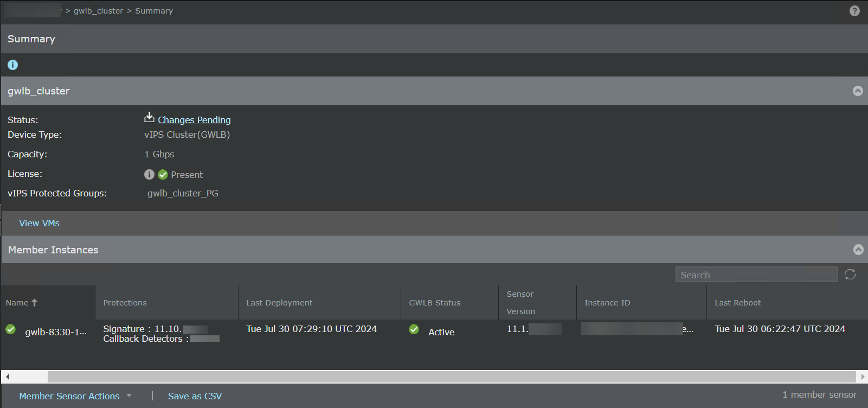This screenshot has height=408, width=868.
Task: Click the gwlb_cluster breadcrumb
Action: [x=99, y=11]
